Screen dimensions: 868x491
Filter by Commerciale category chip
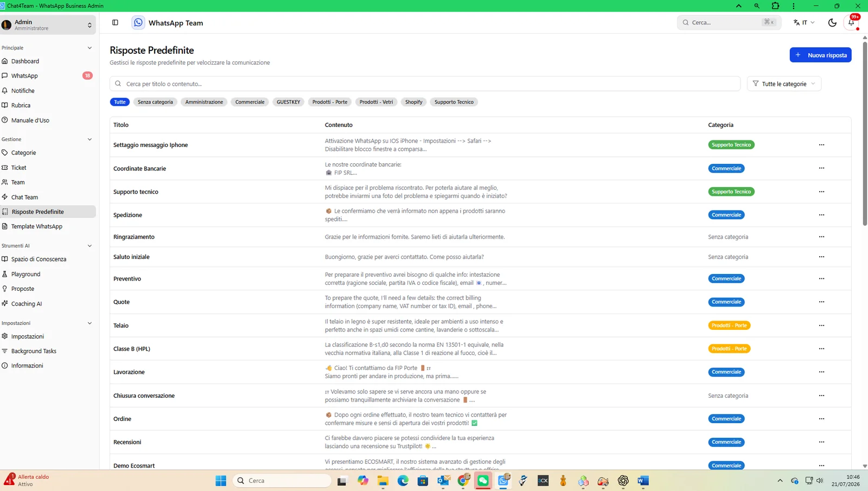pos(250,102)
